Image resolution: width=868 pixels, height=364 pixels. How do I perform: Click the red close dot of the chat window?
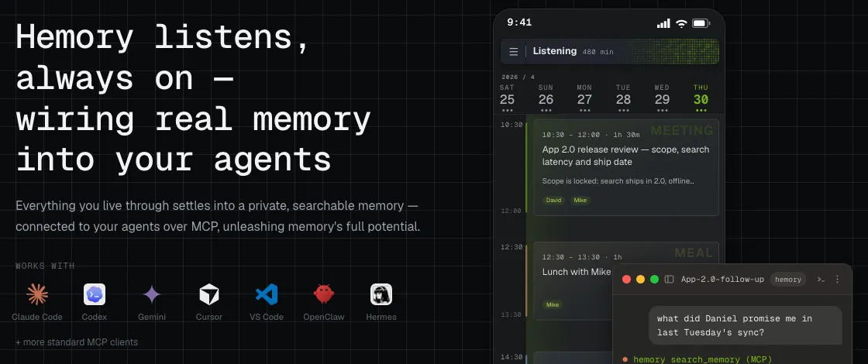pyautogui.click(x=627, y=280)
